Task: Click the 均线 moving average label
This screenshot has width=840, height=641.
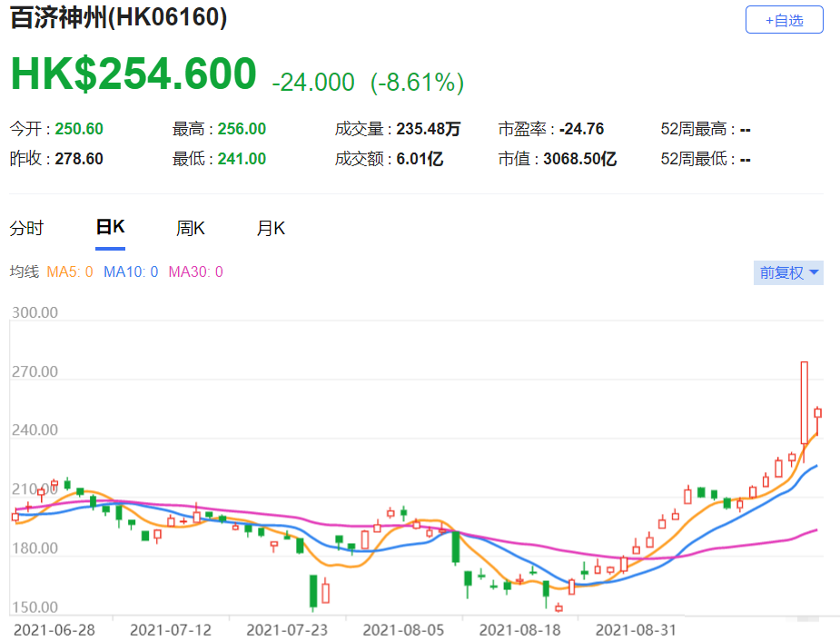Action: pyautogui.click(x=25, y=272)
